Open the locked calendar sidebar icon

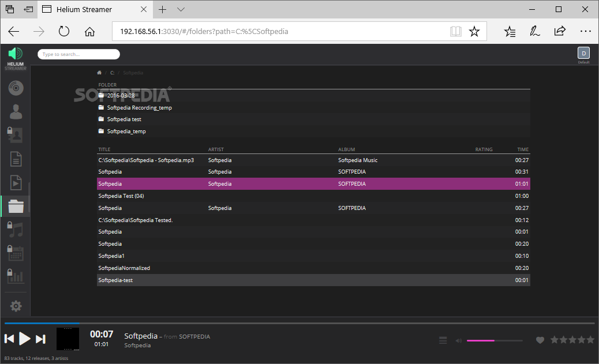click(15, 253)
